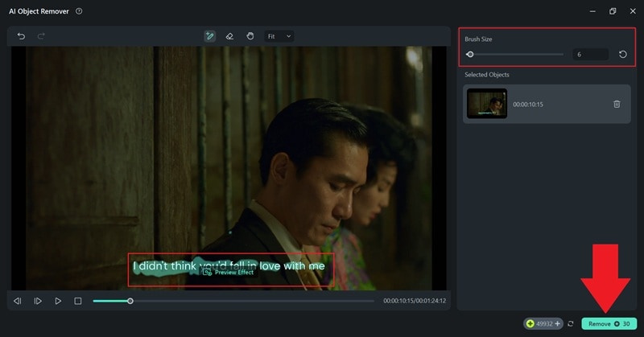Minimize the AI Object Remover window
The width and height of the screenshot is (644, 337).
click(592, 11)
